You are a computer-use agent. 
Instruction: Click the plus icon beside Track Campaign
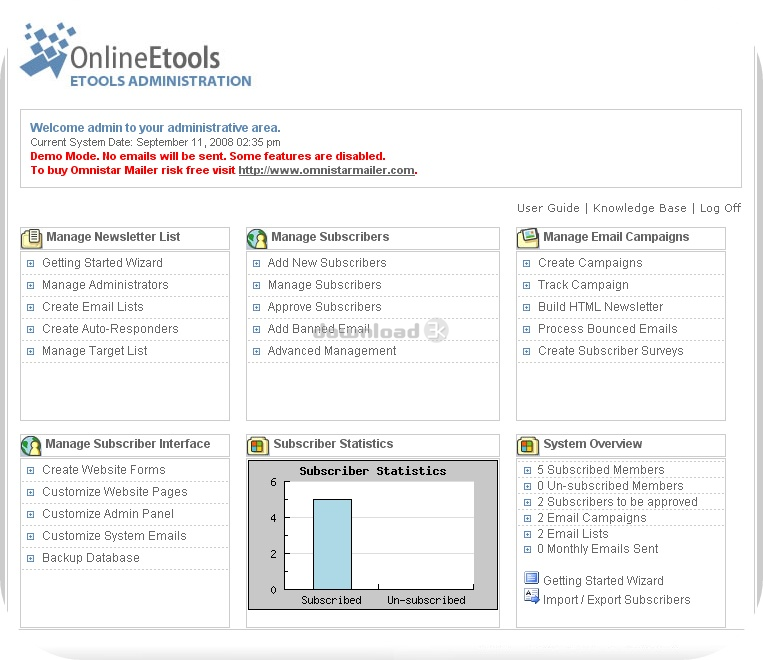point(527,285)
